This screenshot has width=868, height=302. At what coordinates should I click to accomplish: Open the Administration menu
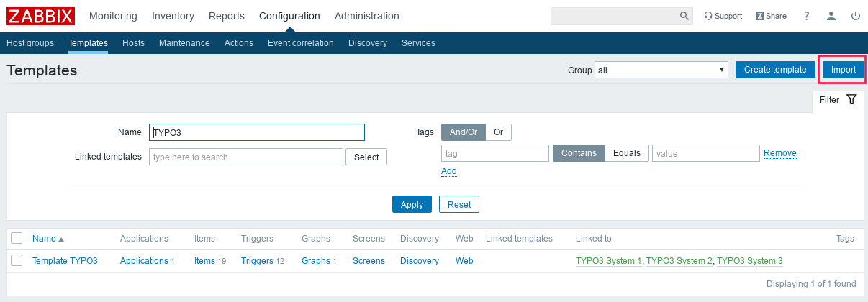coord(366,16)
